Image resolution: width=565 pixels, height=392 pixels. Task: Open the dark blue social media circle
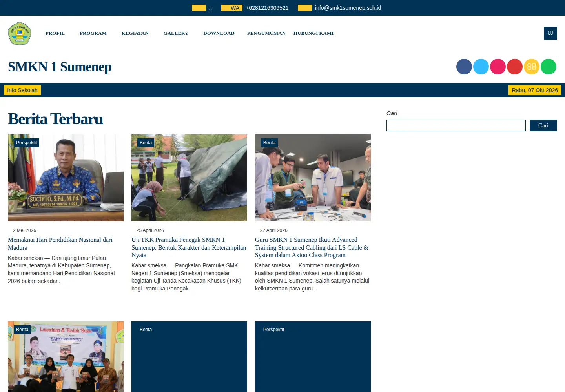click(464, 67)
